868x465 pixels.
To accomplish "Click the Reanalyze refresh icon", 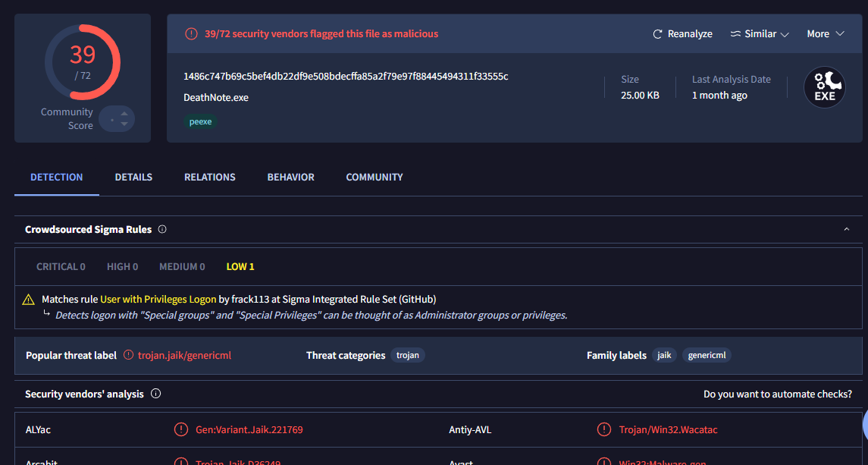I will (x=657, y=34).
